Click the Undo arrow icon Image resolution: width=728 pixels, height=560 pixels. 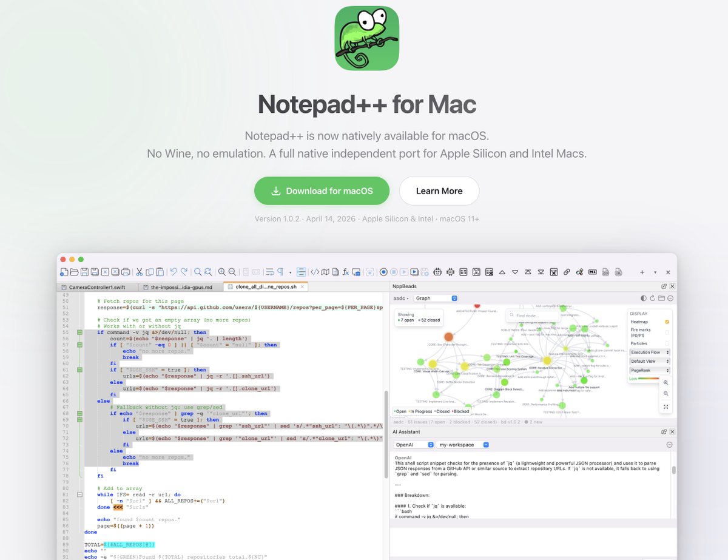coord(174,272)
